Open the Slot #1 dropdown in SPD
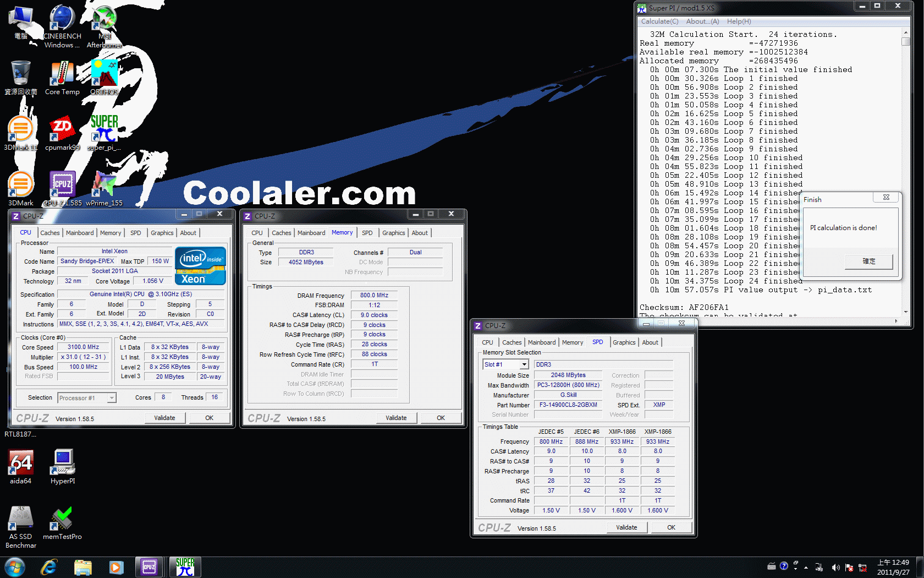Image resolution: width=924 pixels, height=578 pixels. (505, 364)
